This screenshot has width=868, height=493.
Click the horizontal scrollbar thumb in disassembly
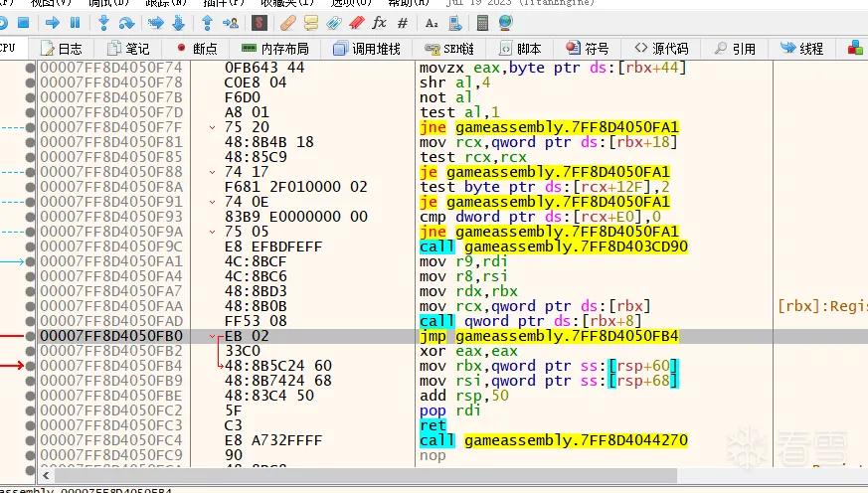tap(365, 475)
